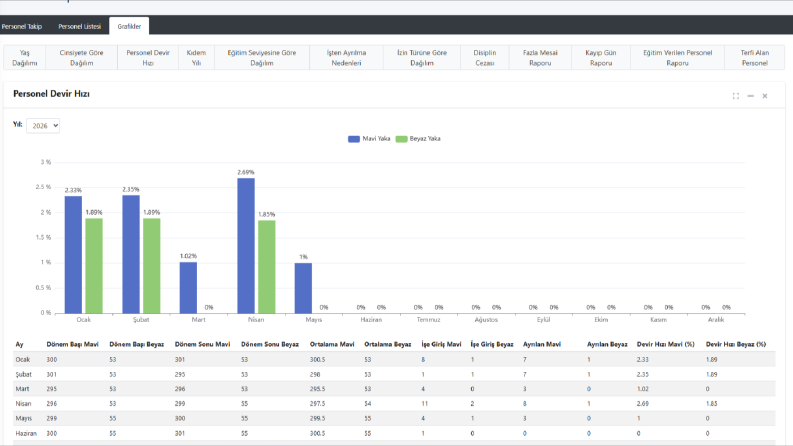This screenshot has width=793, height=446.
Task: Click the Ortalama Mavi column header
Action: tap(332, 344)
